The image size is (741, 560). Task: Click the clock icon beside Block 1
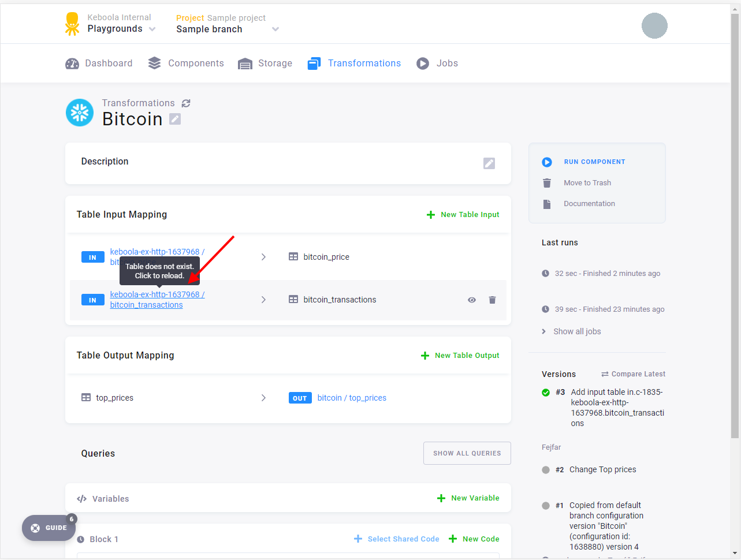tap(81, 539)
